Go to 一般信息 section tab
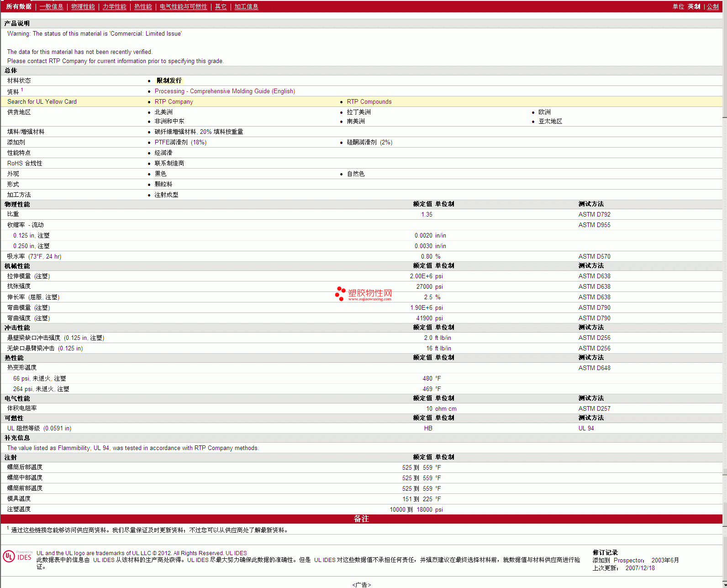 tap(51, 6)
